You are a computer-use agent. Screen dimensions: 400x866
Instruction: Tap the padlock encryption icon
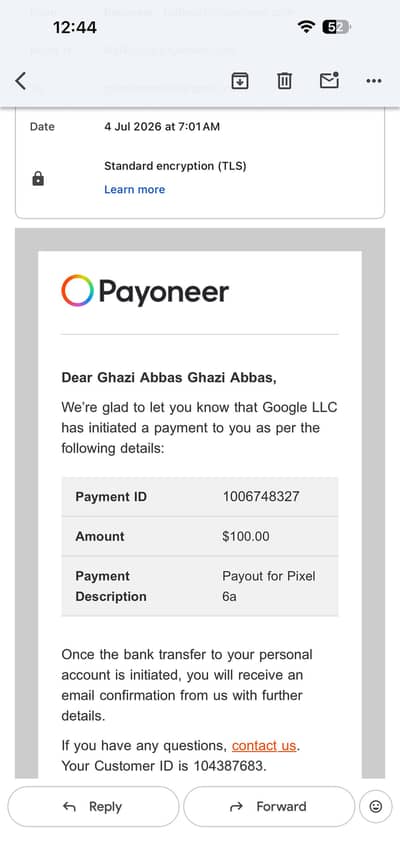(38, 178)
